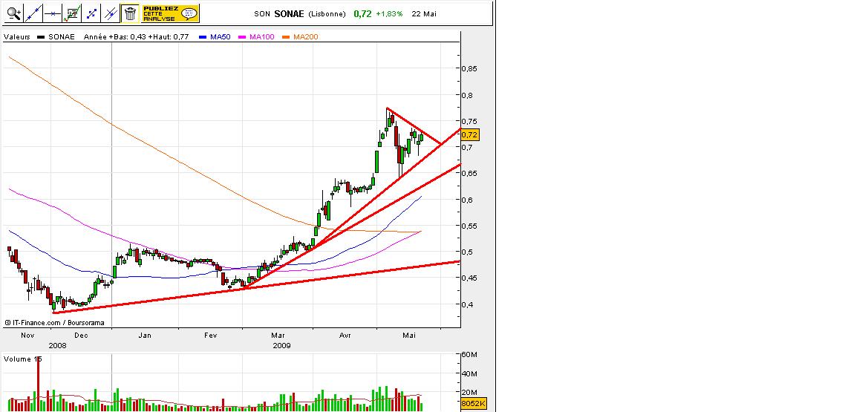The image size is (868, 412).
Task: Click the 0,65 price axis value
Action: pos(470,173)
